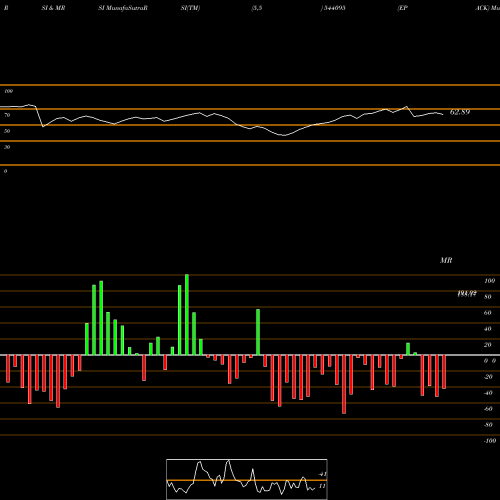
Task: Select the 'SI & MR' header text
Action: click(x=53, y=8)
